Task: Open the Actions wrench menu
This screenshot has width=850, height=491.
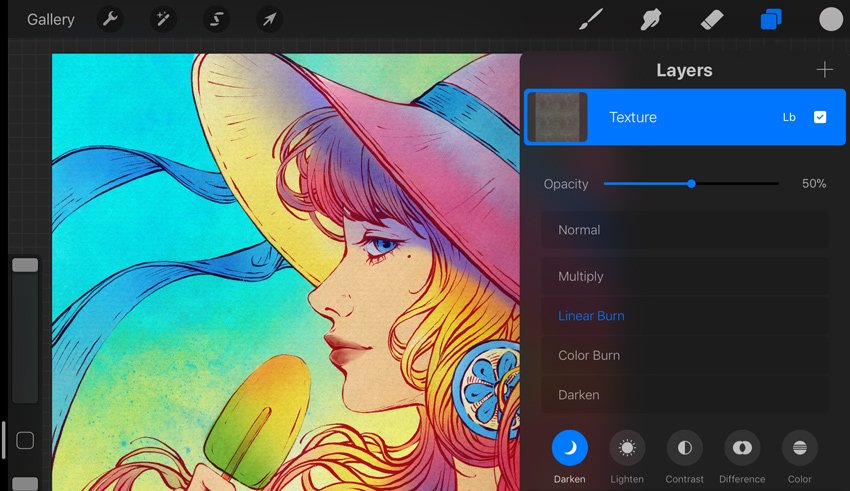Action: tap(110, 20)
